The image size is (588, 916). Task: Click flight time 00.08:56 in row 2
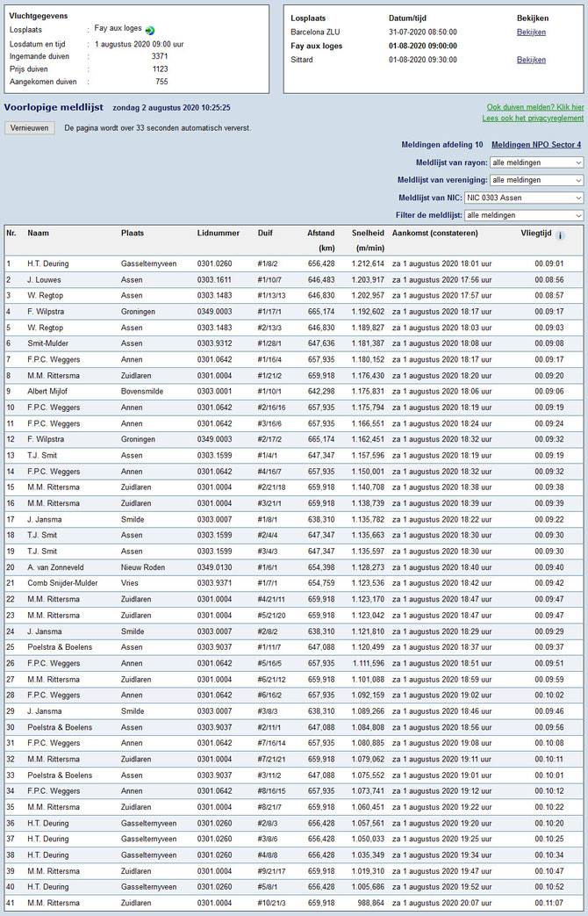549,280
